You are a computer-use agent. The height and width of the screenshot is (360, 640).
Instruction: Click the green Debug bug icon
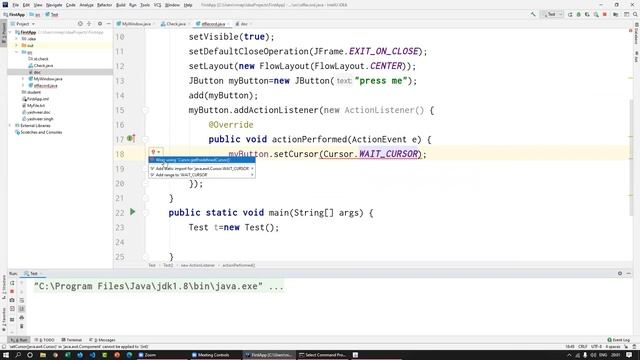pos(578,14)
